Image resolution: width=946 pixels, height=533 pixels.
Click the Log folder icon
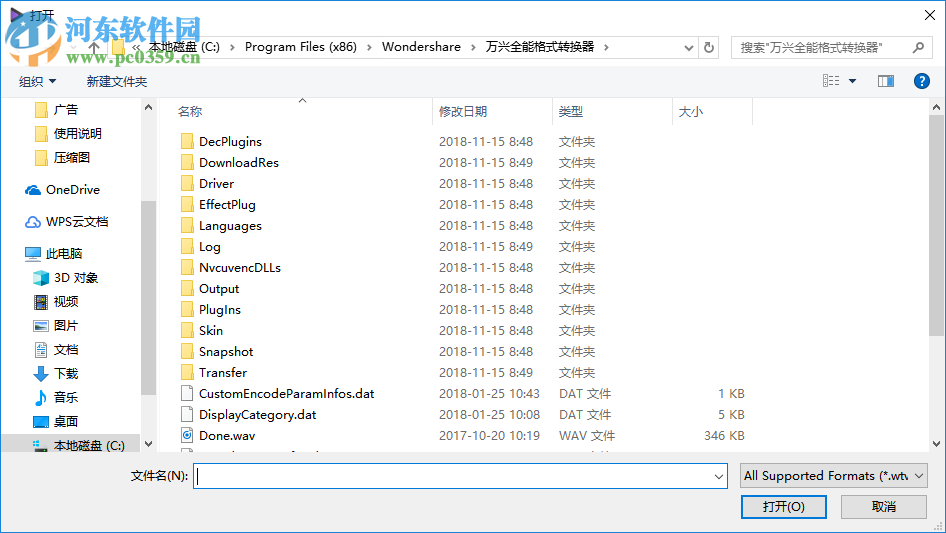point(187,246)
